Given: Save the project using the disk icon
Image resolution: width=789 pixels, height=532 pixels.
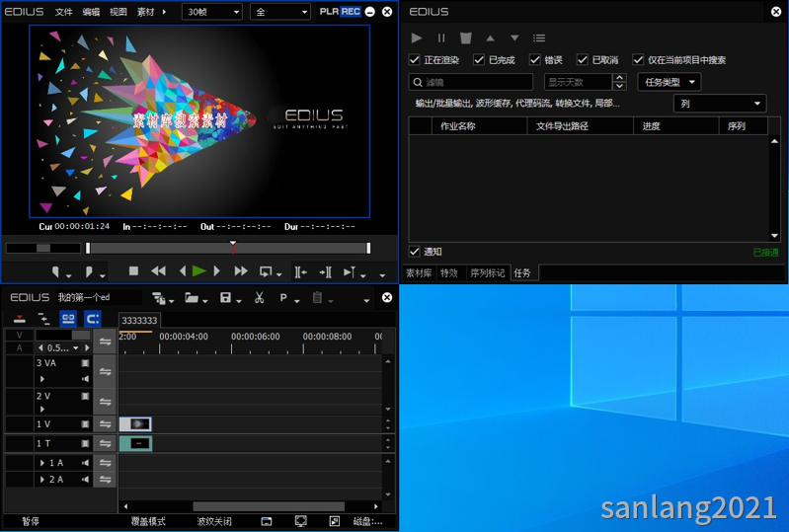Looking at the screenshot, I should pyautogui.click(x=225, y=298).
